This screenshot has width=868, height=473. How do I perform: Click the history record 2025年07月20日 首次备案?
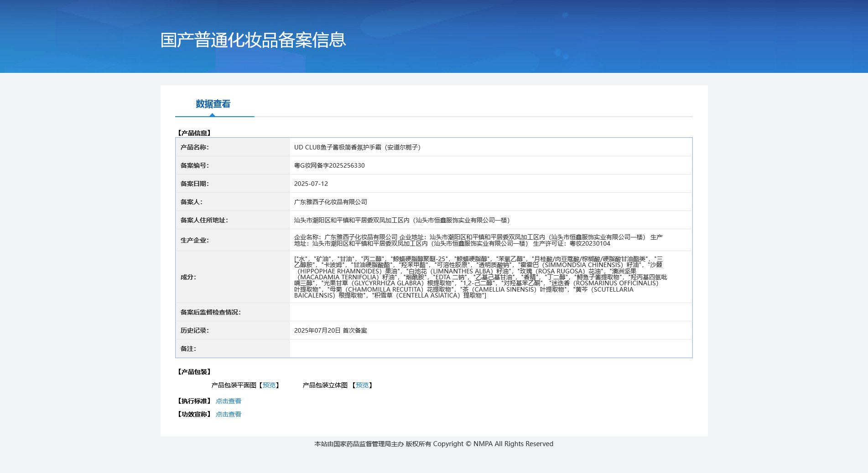tap(331, 330)
